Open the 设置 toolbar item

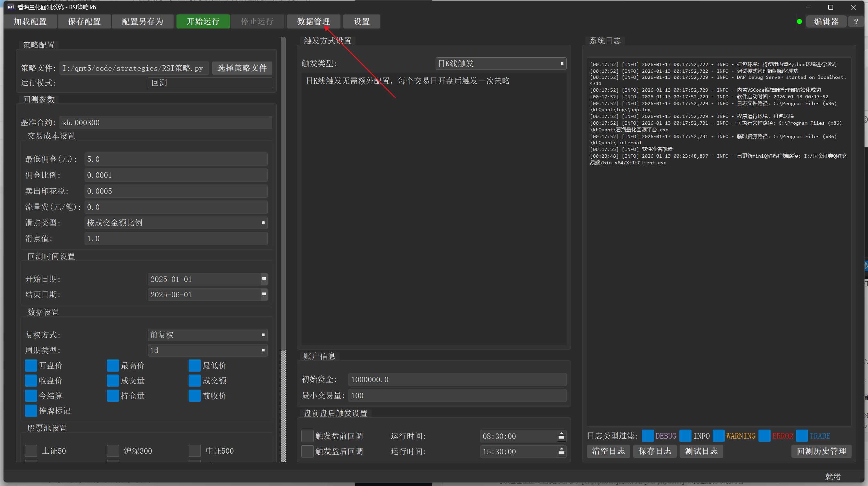362,21
